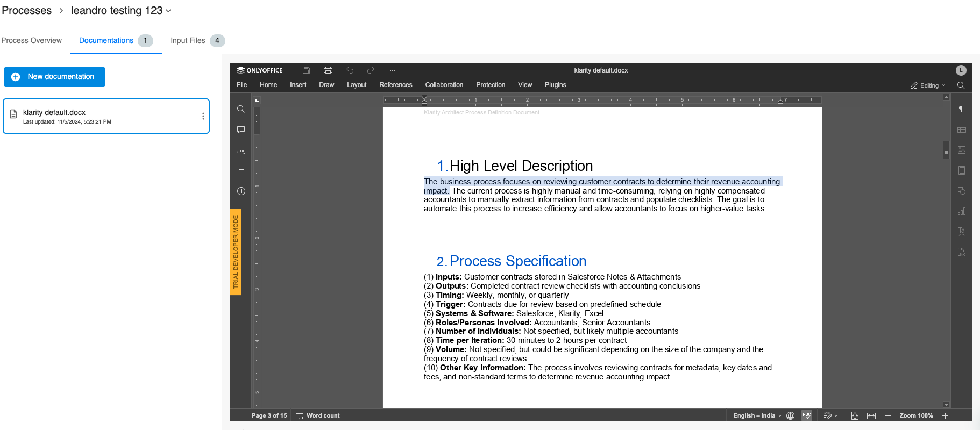980x430 pixels.
Task: Fit document to page icon
Action: 855,415
